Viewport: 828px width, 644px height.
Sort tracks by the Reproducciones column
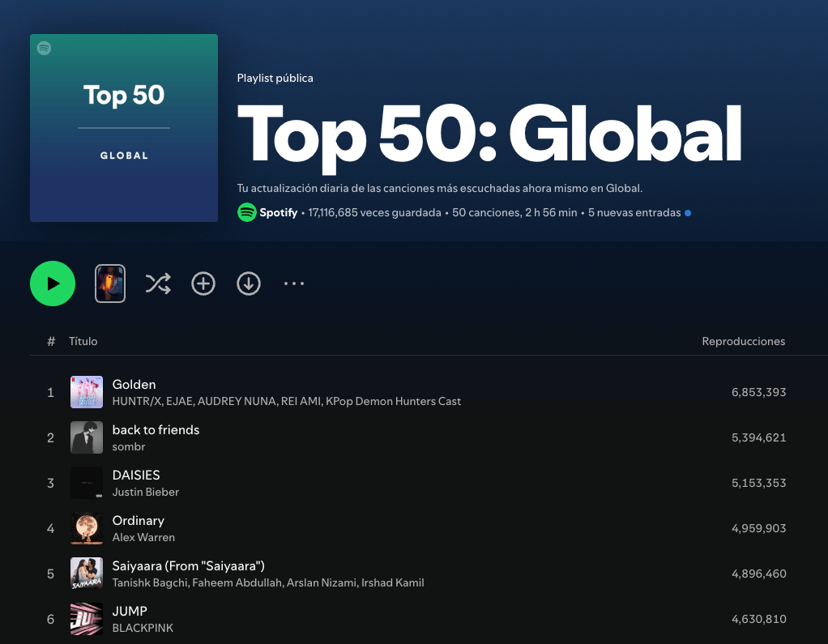tap(743, 341)
